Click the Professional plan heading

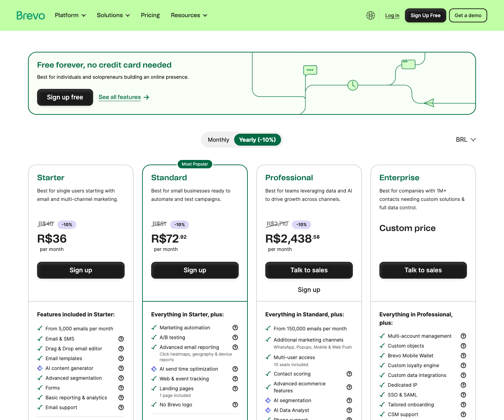(289, 178)
